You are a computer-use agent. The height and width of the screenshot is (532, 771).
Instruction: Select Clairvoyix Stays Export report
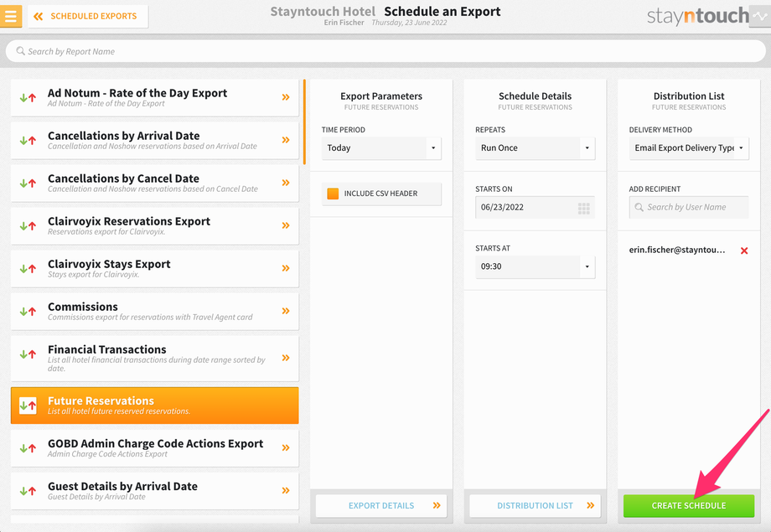(x=154, y=269)
